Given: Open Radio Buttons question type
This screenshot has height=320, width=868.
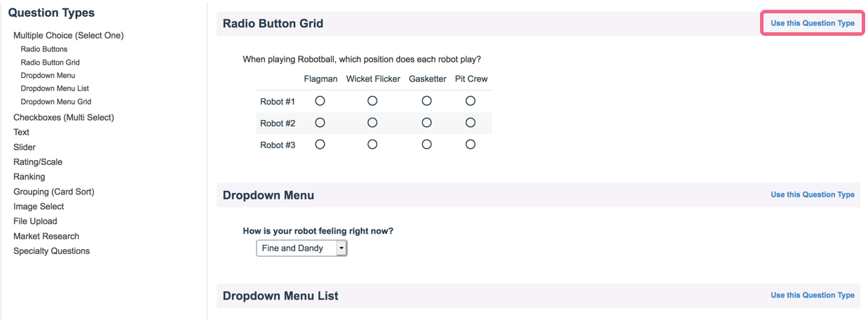Looking at the screenshot, I should click(44, 49).
